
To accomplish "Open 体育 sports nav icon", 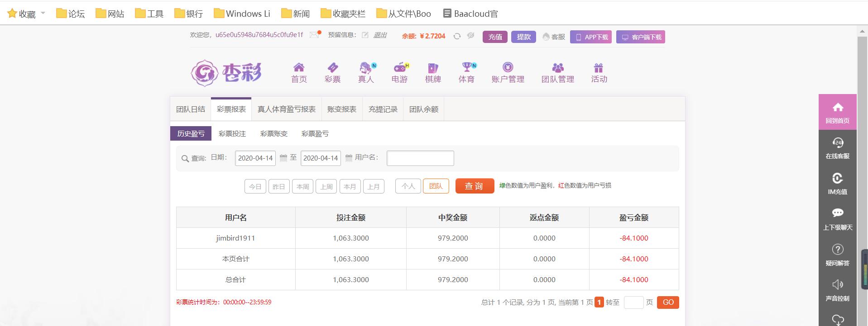I will coord(466,73).
